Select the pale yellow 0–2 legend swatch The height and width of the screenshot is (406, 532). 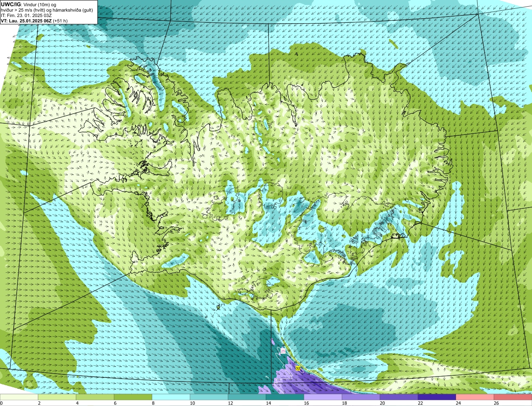coord(19,397)
